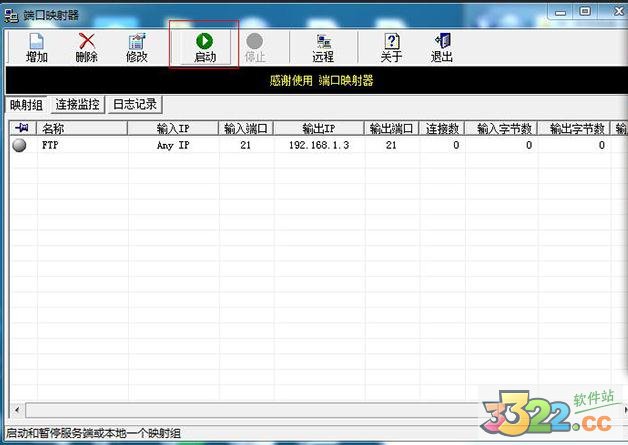Click the port mapper title bar icon
Image resolution: width=628 pixels, height=445 pixels.
[x=11, y=16]
